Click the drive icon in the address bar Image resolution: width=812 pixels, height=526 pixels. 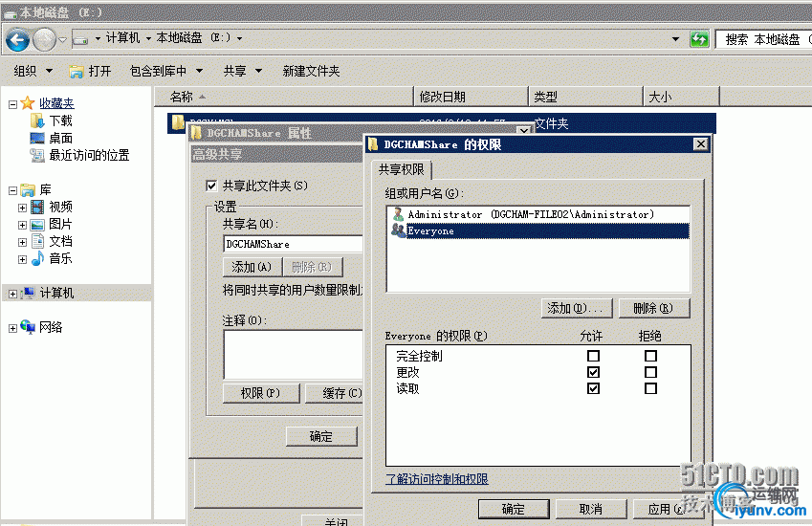click(x=80, y=39)
